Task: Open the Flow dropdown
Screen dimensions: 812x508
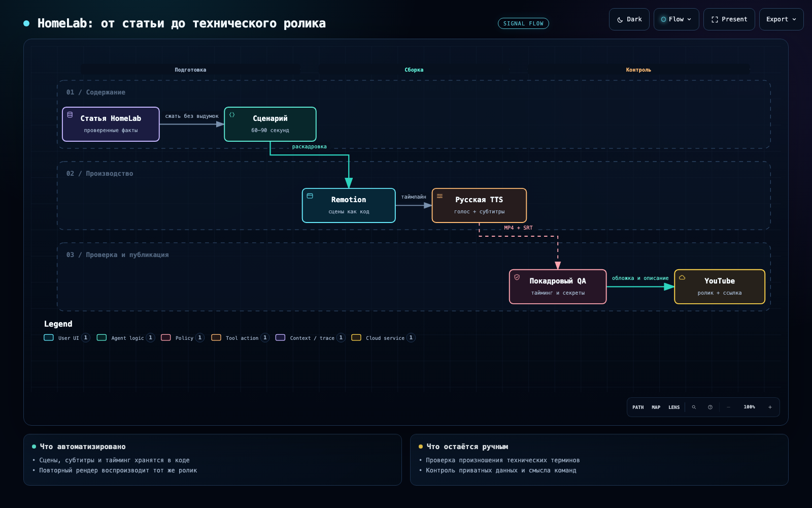Action: coord(676,19)
